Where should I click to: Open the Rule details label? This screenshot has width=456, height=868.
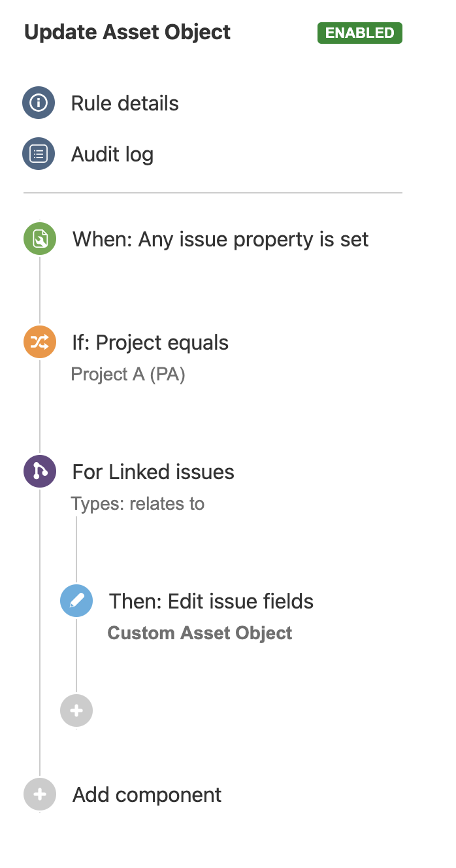tap(125, 103)
